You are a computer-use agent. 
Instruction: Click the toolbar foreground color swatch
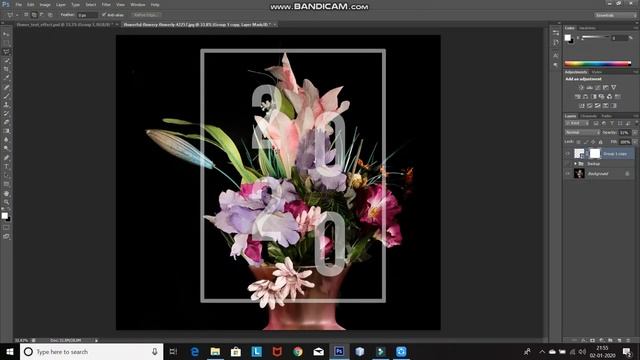(4, 216)
